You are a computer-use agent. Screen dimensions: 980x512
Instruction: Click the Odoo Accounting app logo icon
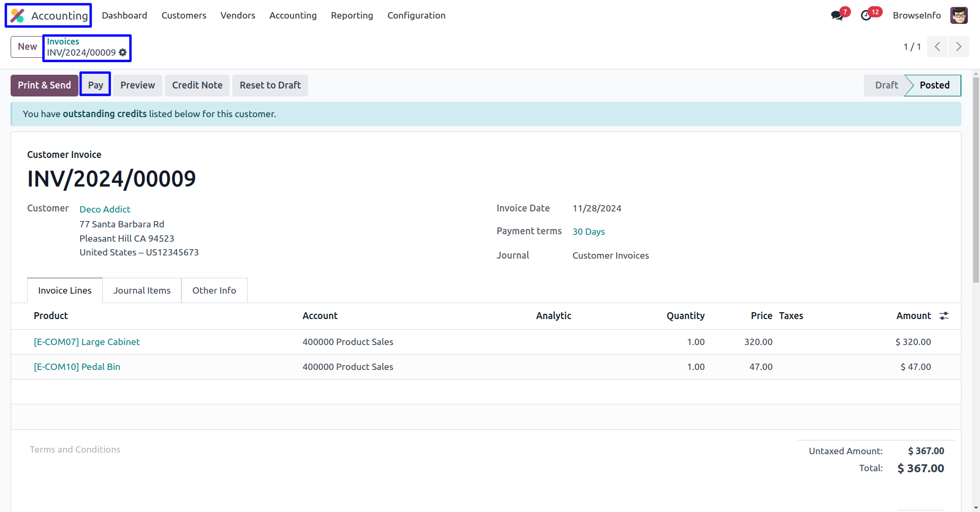pos(17,16)
